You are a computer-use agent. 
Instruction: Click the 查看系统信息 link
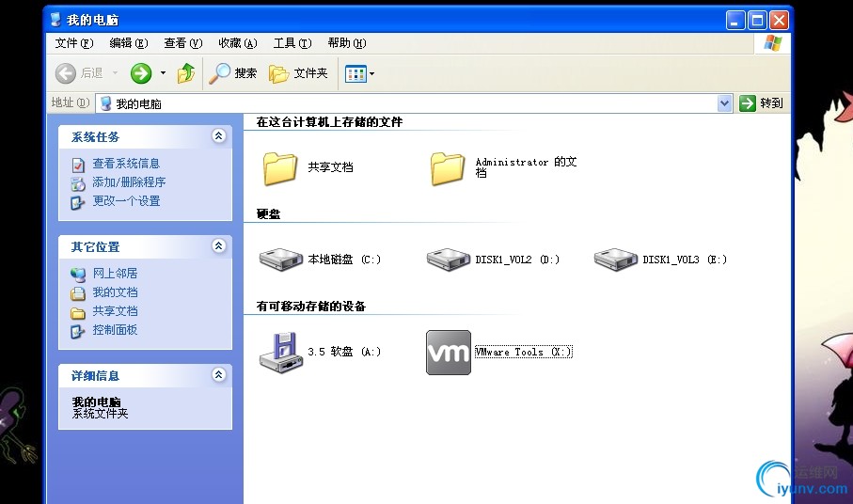126,164
